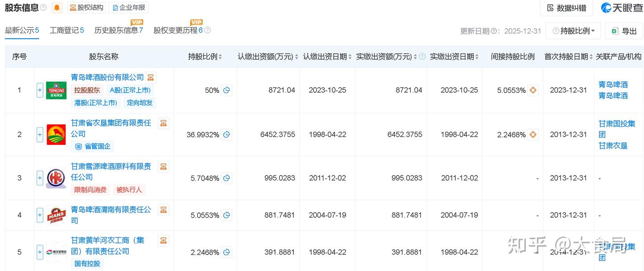This screenshot has width=644, height=271.
Task: Open pie chart icon next to 2.2468% in row 5
Action: (227, 252)
